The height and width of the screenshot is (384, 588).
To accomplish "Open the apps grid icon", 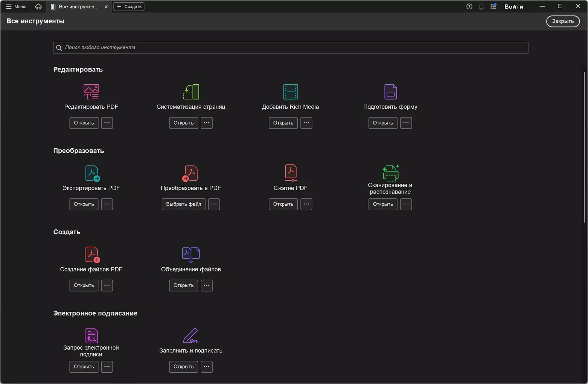I will pyautogui.click(x=493, y=6).
